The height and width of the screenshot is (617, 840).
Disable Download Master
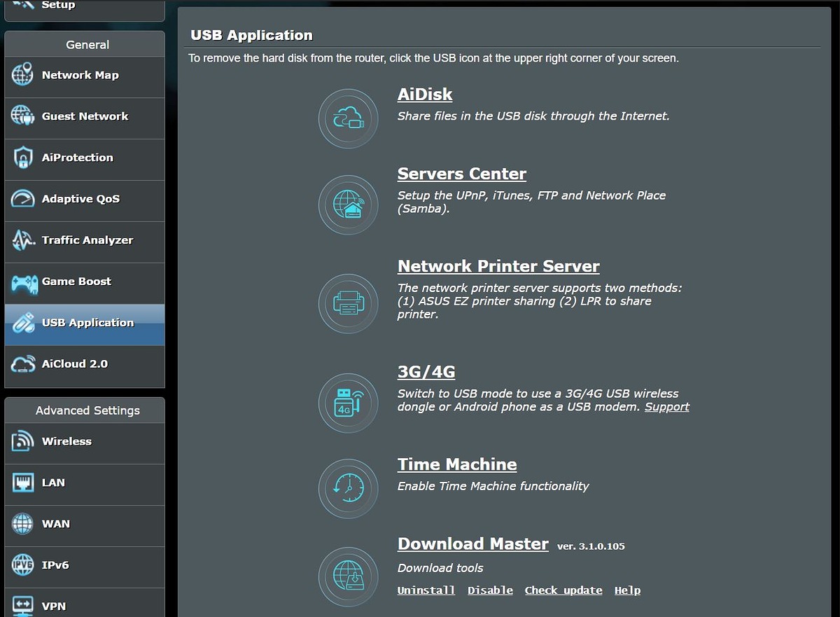coord(490,590)
